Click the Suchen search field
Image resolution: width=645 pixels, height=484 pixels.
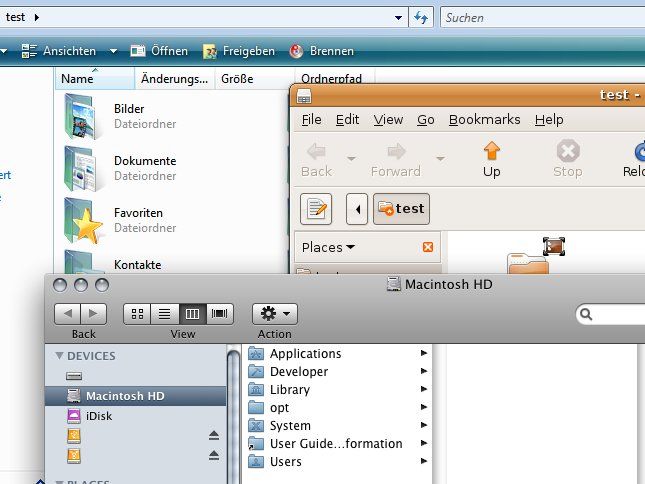pyautogui.click(x=540, y=17)
